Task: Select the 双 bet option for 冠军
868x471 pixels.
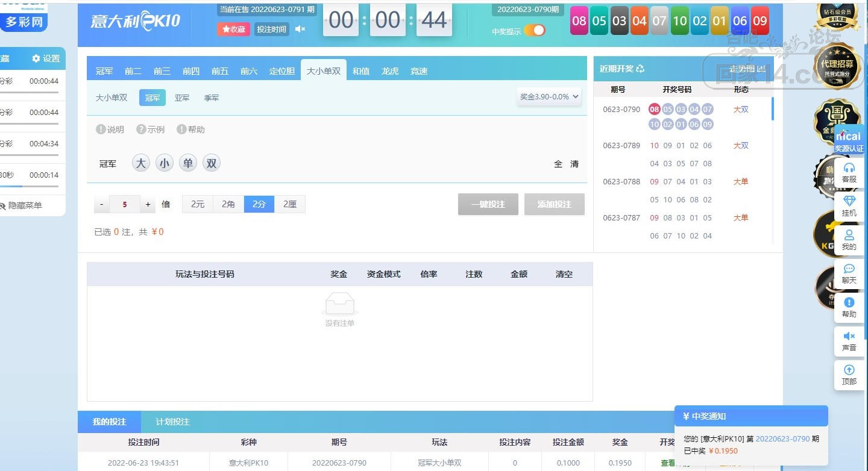Action: click(x=211, y=163)
